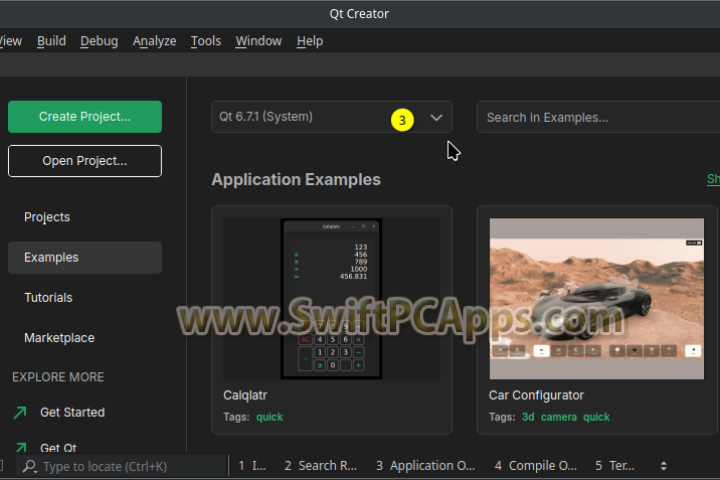
Task: Open the Build menu
Action: click(x=51, y=41)
